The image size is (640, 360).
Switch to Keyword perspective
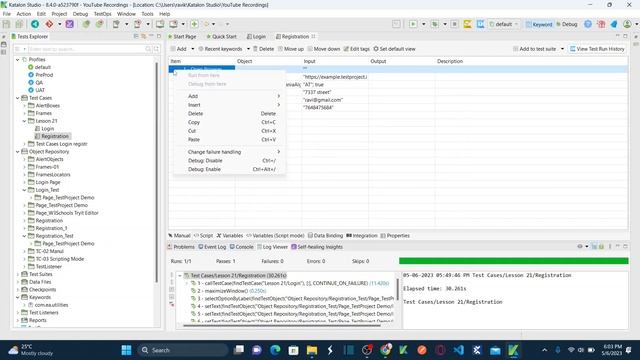539,24
